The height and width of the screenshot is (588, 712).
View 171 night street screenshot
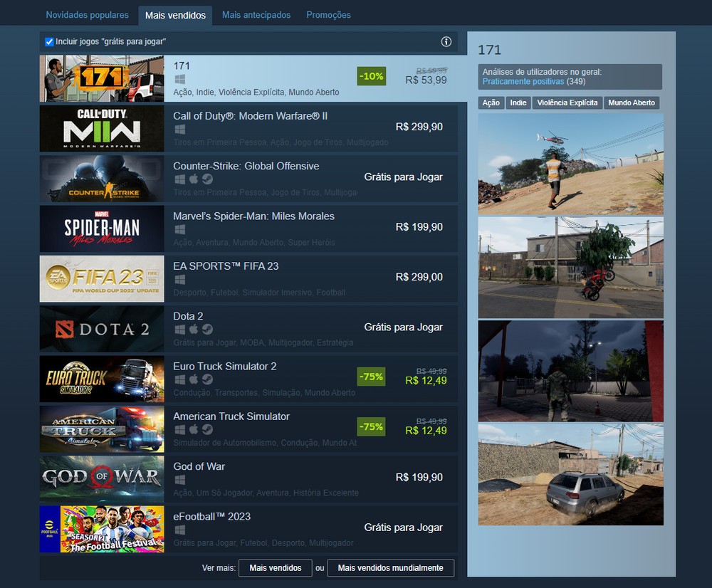(x=570, y=371)
